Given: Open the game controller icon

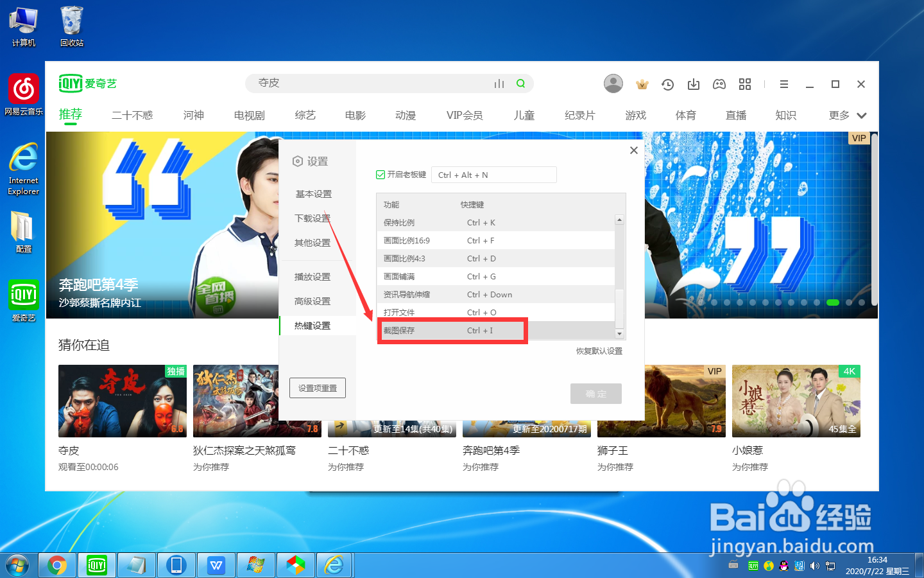Looking at the screenshot, I should tap(719, 84).
